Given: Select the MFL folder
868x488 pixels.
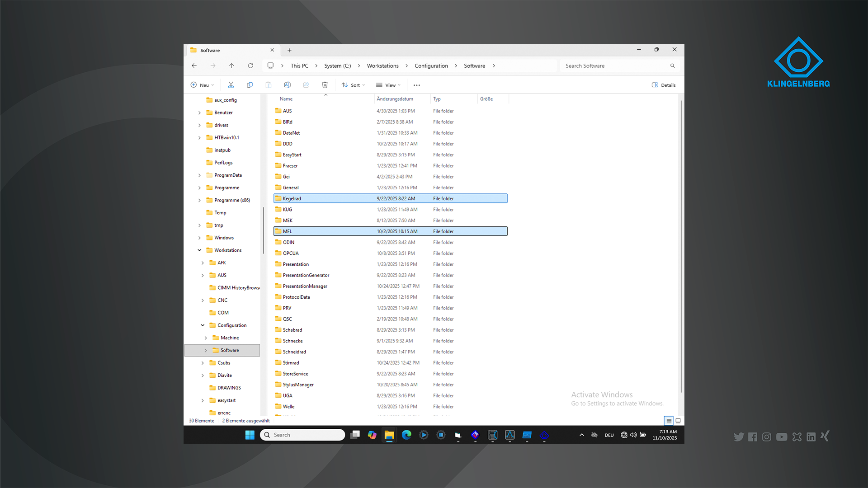Looking at the screenshot, I should (390, 231).
